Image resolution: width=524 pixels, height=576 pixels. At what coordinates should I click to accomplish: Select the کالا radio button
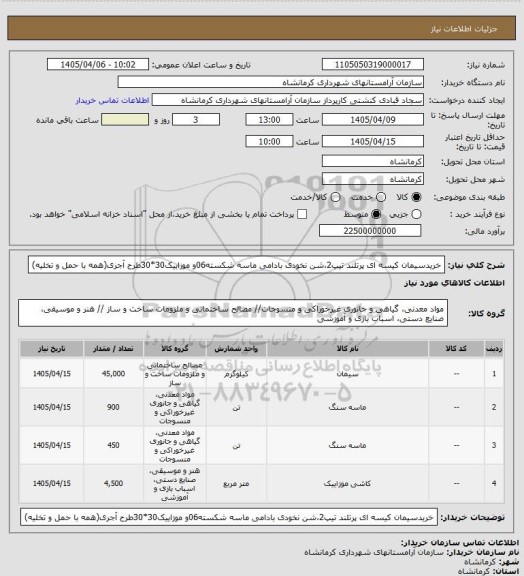416,197
